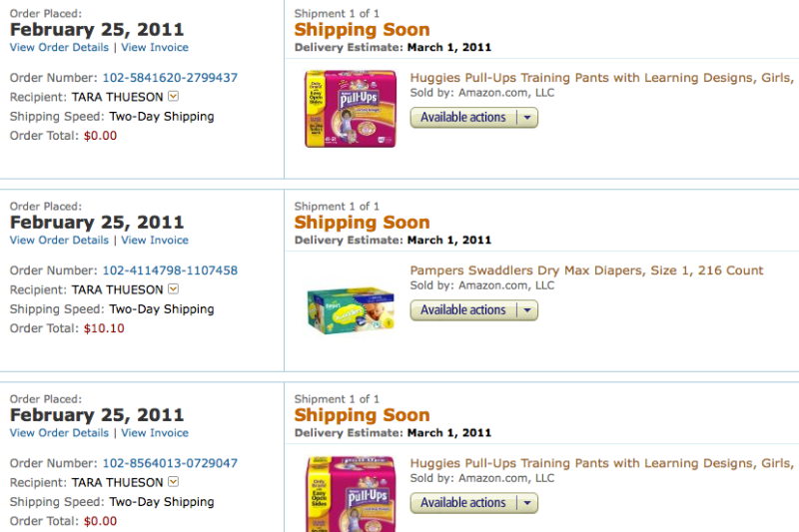Expand recipient dropdown icon on first order

tap(173, 96)
